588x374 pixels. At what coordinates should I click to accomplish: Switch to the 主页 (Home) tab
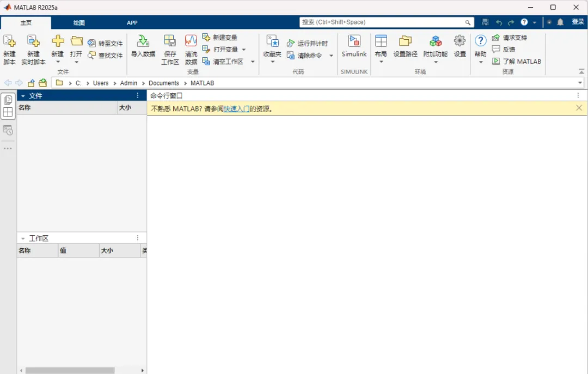(x=26, y=22)
